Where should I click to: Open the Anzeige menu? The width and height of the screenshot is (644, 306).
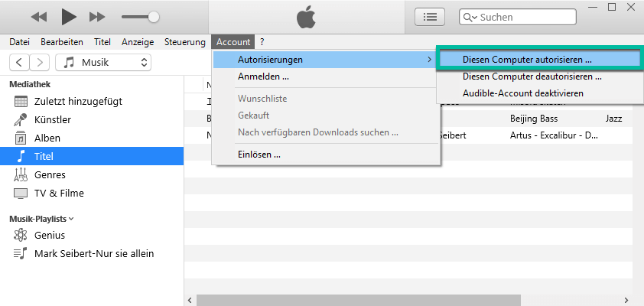coord(138,42)
